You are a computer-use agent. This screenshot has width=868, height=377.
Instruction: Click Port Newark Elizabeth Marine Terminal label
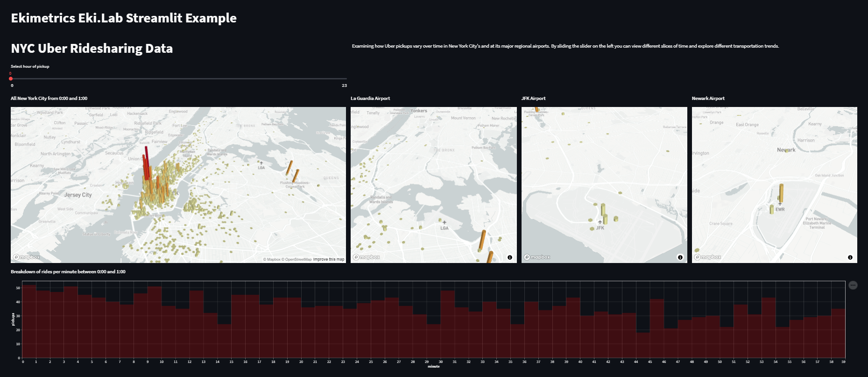(817, 223)
